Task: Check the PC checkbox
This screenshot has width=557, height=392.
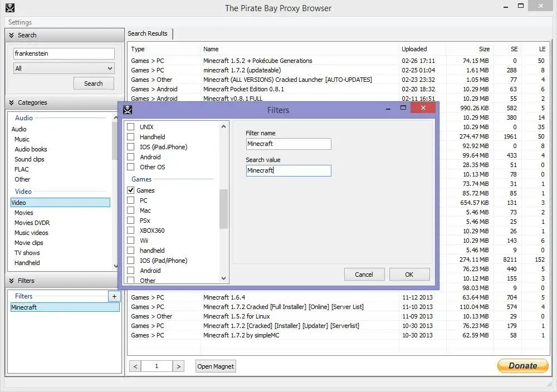Action: 131,200
